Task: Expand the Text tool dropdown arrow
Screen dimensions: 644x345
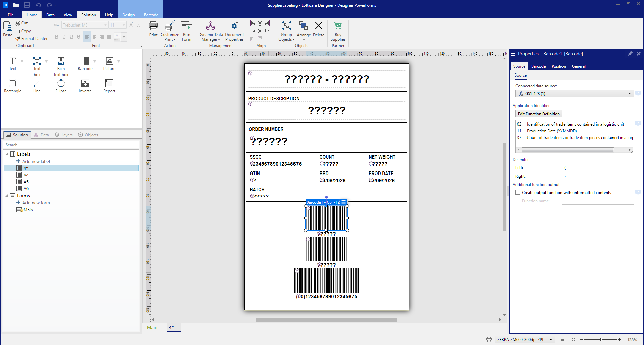Action: (22, 61)
